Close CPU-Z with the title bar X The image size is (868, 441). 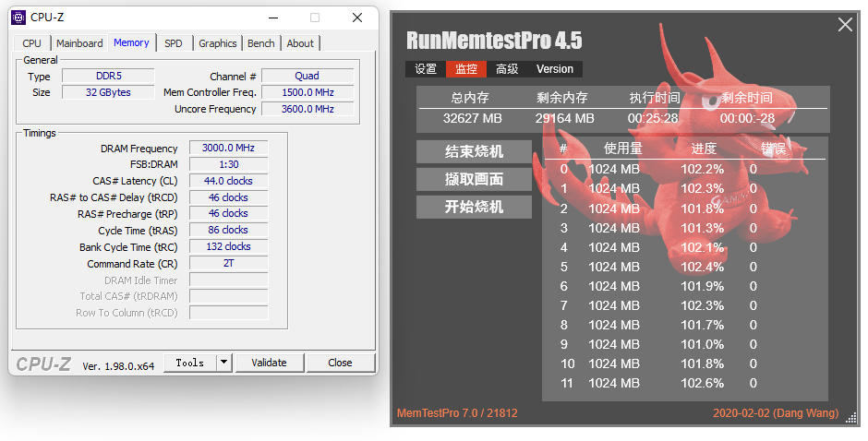(357, 18)
